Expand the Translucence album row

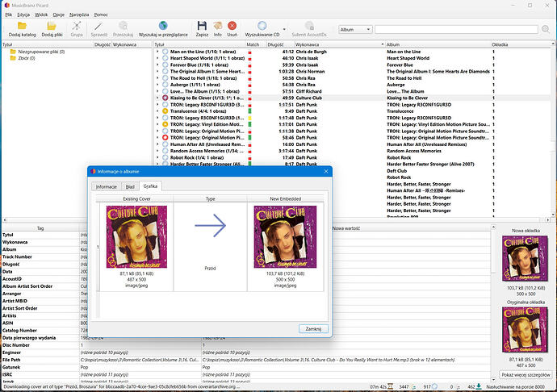[157, 111]
